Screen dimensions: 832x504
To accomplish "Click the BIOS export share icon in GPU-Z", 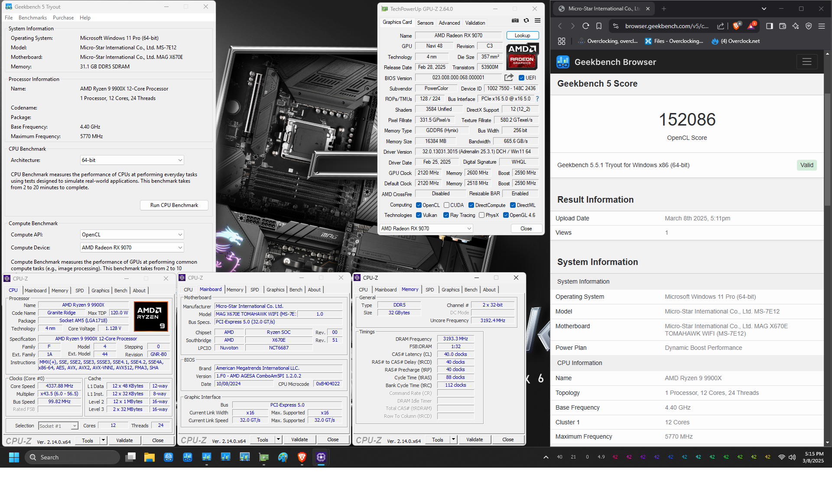I will coord(509,78).
